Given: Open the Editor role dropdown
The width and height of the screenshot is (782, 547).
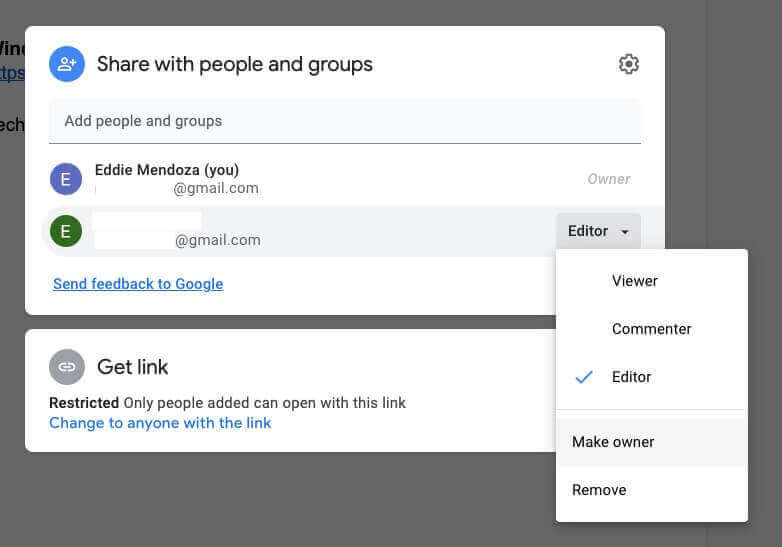Looking at the screenshot, I should [x=598, y=231].
